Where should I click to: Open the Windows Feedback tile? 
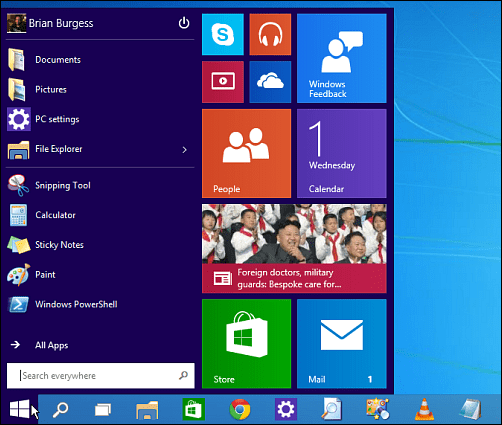(342, 58)
